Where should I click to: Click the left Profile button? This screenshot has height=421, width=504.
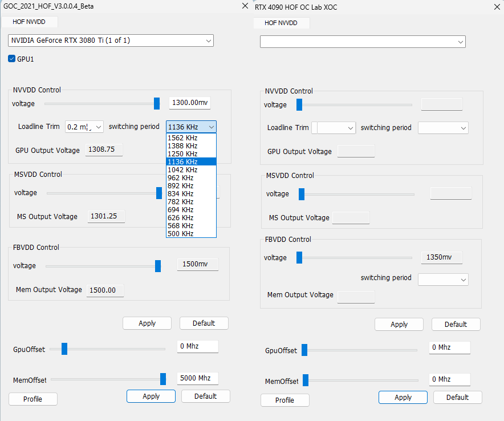(x=32, y=399)
